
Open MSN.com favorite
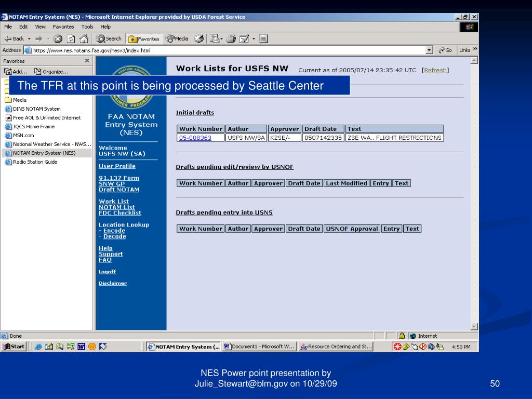(x=19, y=136)
